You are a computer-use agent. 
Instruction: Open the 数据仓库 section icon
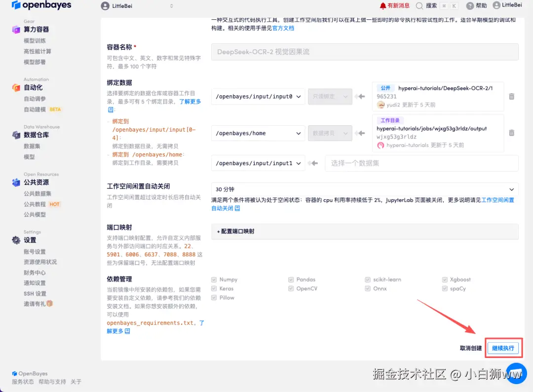(x=16, y=135)
